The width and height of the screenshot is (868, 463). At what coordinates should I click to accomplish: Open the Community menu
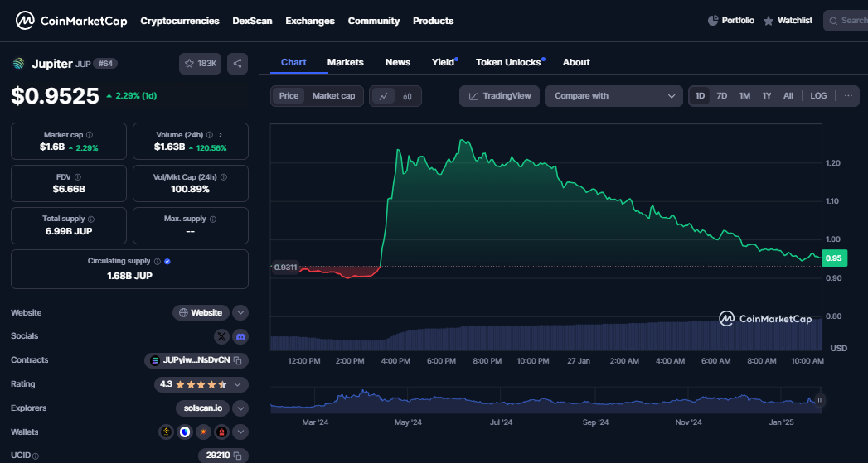click(374, 21)
